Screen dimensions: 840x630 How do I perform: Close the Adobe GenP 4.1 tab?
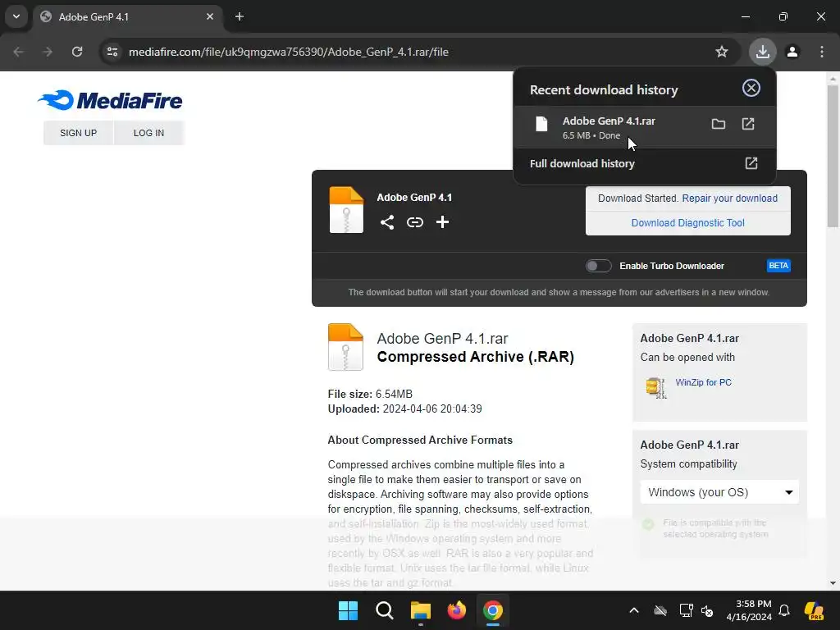(210, 16)
